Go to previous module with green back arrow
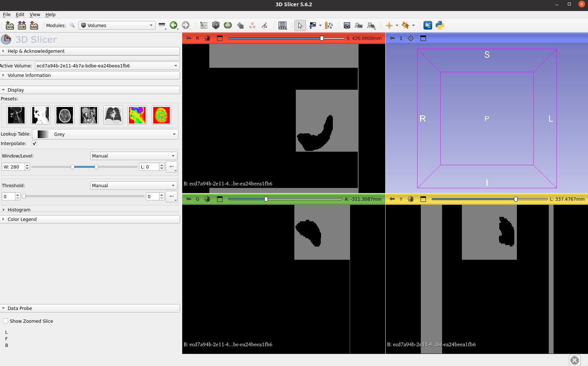This screenshot has height=366, width=588. pyautogui.click(x=173, y=25)
